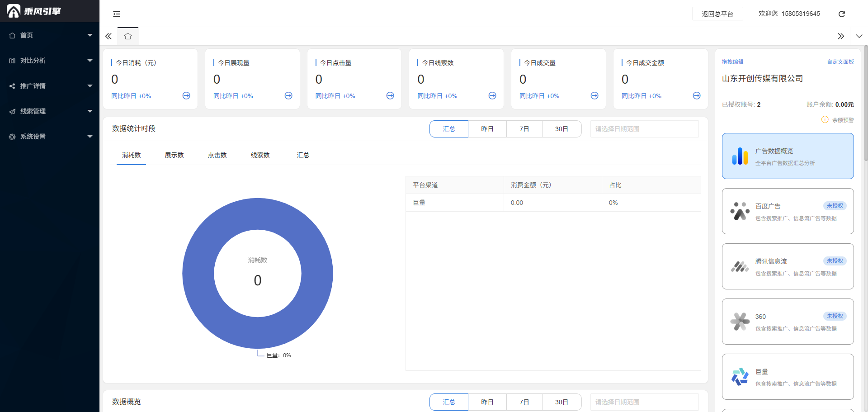868x412 pixels.
Task: Click the refresh icon in top bar
Action: 841,14
